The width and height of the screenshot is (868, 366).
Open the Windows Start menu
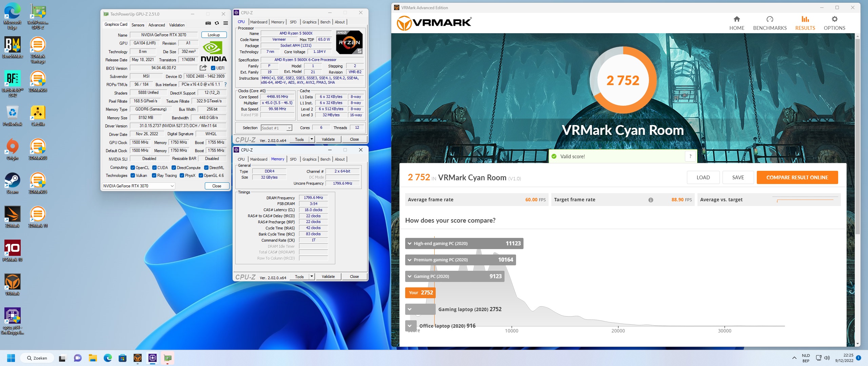click(11, 358)
